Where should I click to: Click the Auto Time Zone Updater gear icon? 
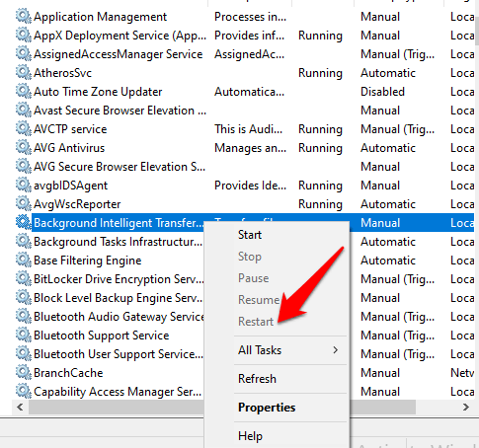pyautogui.click(x=24, y=92)
